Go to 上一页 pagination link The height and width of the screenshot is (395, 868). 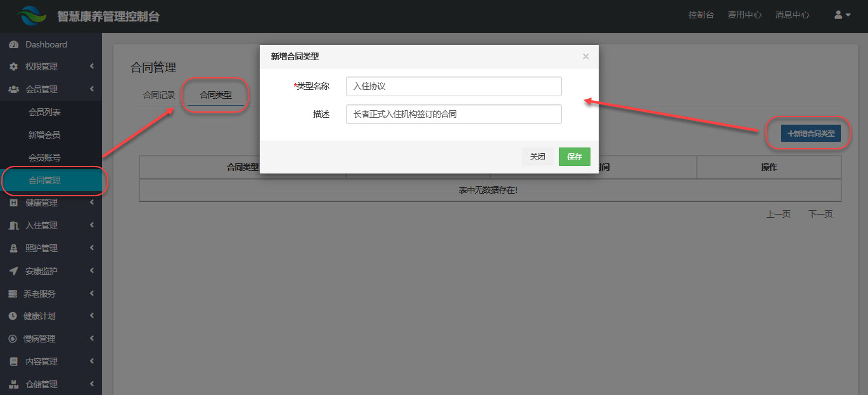point(778,214)
